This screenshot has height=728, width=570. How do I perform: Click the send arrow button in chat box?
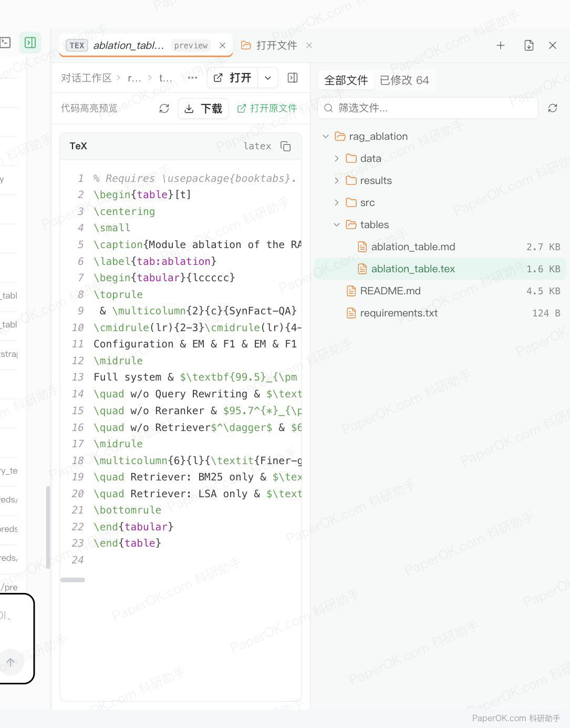pyautogui.click(x=11, y=662)
